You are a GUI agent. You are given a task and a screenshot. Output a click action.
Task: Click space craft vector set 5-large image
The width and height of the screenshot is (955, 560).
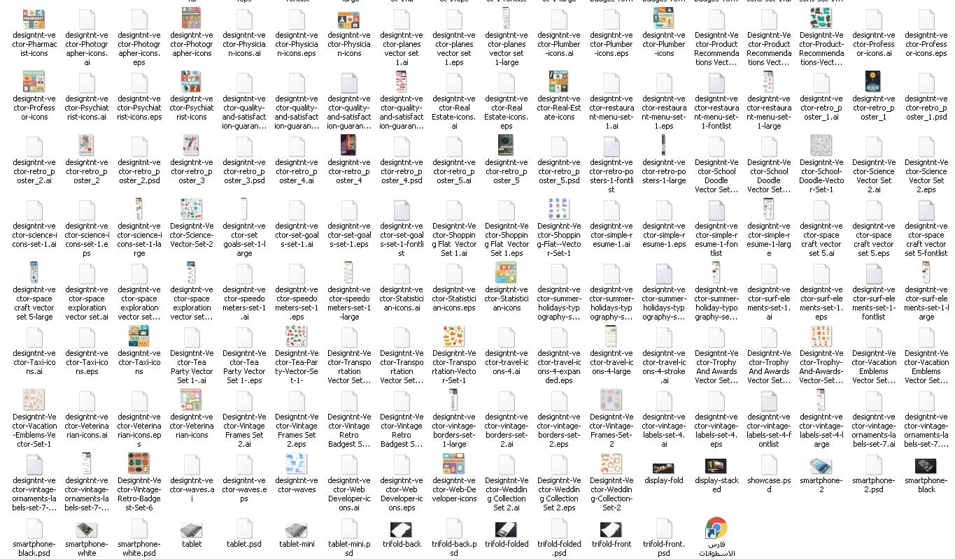pos(34,273)
